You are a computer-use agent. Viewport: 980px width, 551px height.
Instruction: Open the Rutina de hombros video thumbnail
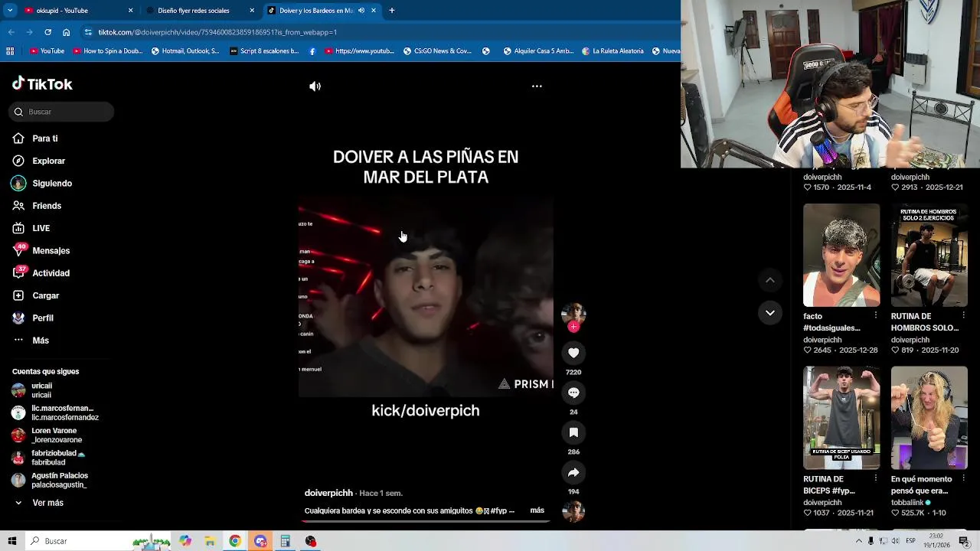(x=929, y=255)
